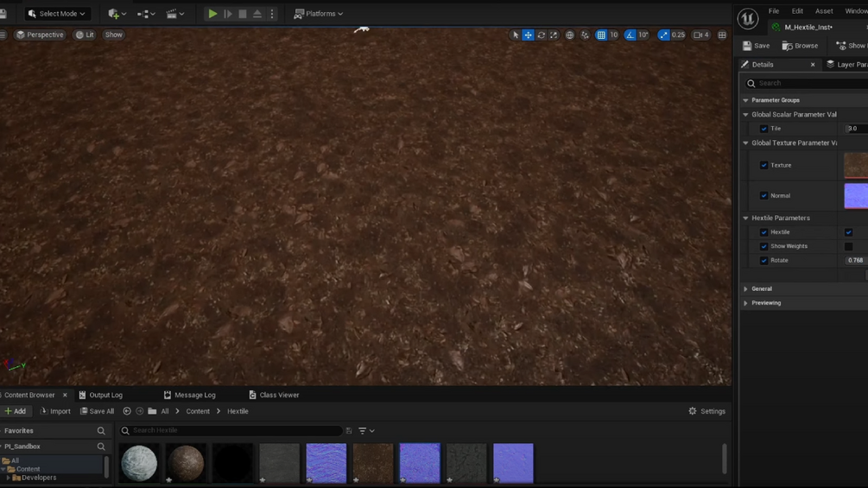Toggle grid snapping icon

[601, 35]
